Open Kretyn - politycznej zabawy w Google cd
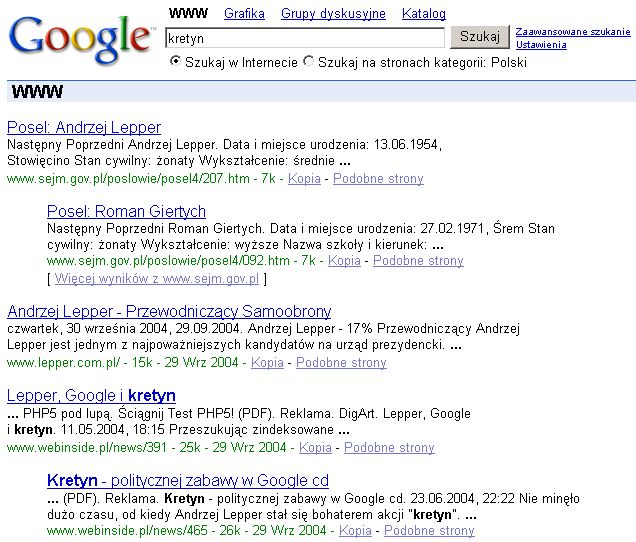636x542 pixels. [188, 480]
